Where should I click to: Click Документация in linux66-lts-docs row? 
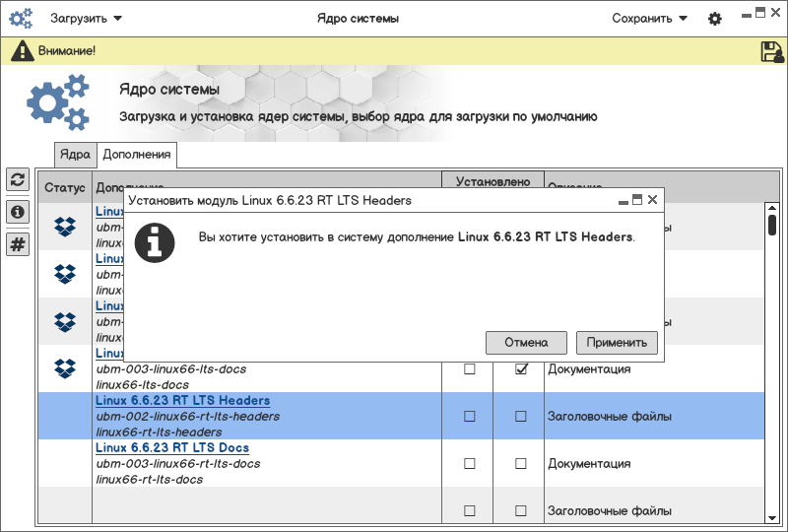click(x=589, y=369)
